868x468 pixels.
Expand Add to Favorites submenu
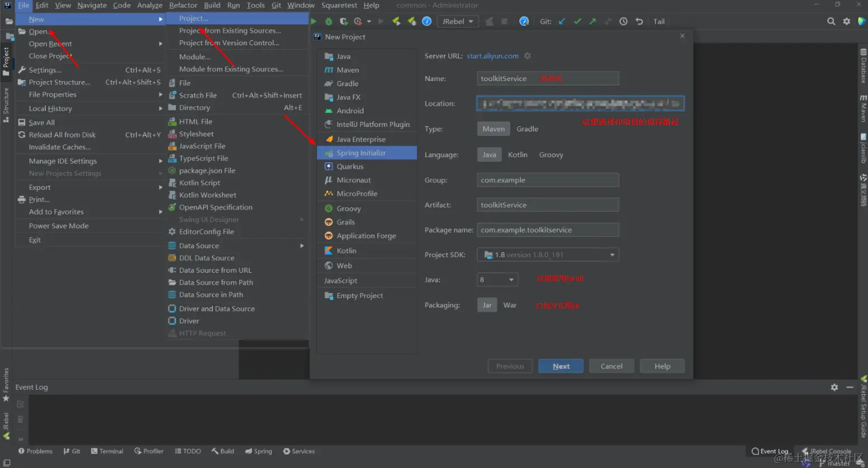[90, 212]
